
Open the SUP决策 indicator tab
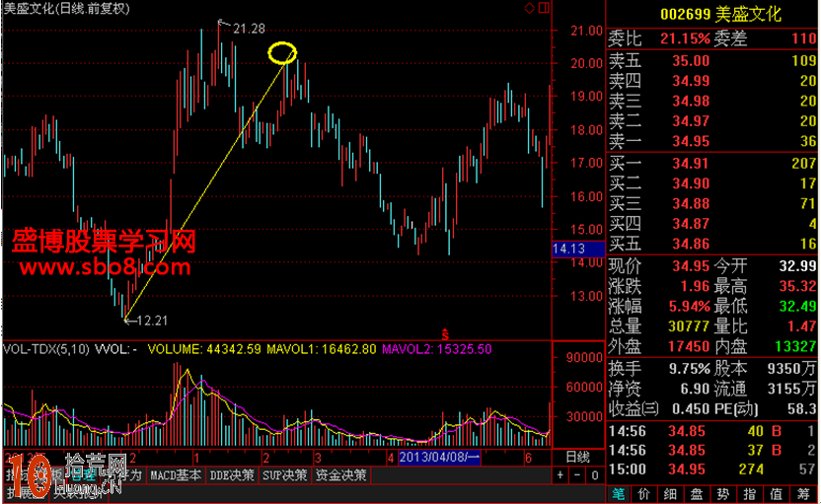click(285, 475)
